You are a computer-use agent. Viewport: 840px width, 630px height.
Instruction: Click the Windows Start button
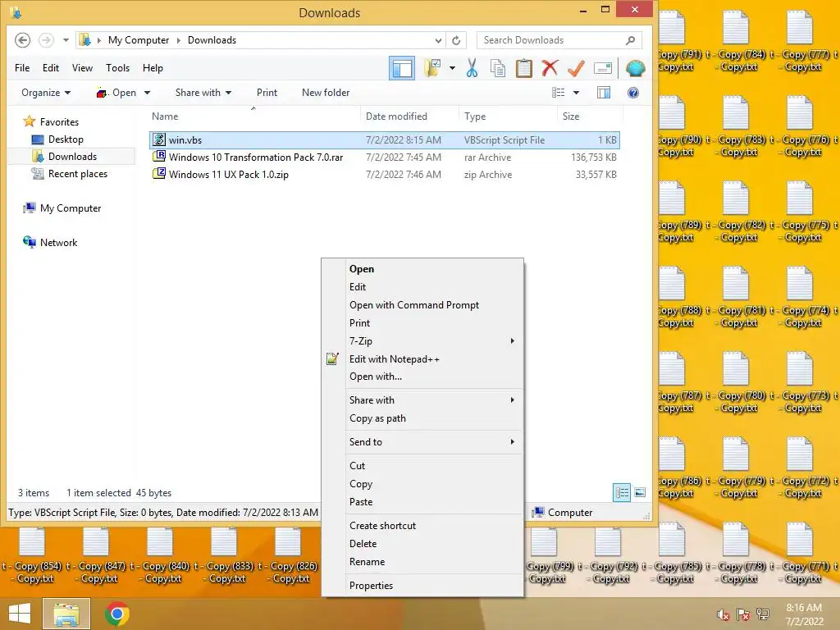tap(20, 614)
